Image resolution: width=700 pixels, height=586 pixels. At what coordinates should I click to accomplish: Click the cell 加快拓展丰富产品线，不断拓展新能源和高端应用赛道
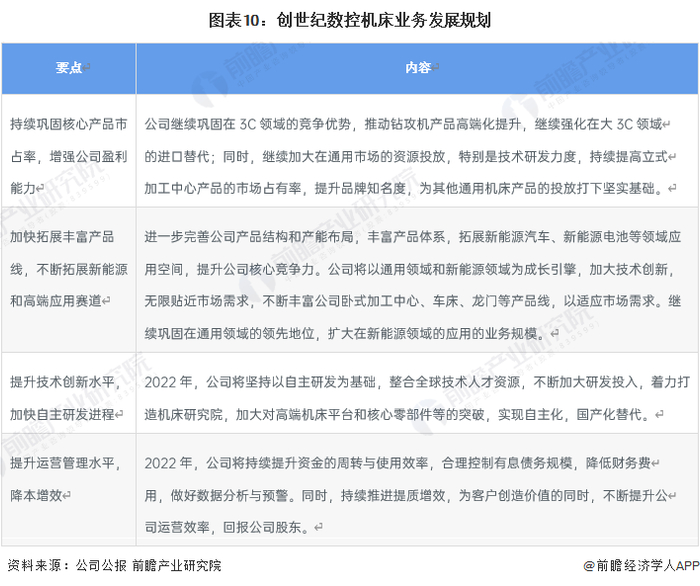pos(69,280)
